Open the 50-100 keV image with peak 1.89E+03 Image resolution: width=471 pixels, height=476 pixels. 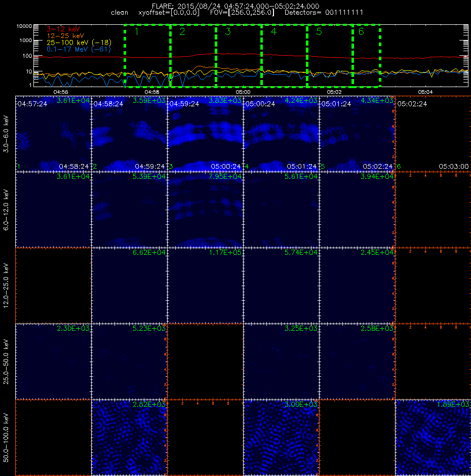coord(433,438)
